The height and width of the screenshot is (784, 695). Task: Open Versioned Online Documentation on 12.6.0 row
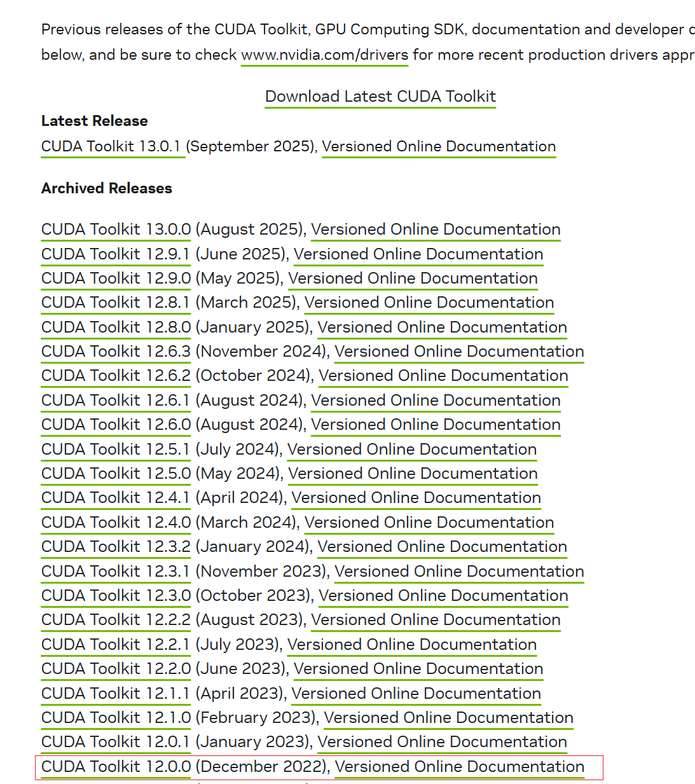coord(436,425)
